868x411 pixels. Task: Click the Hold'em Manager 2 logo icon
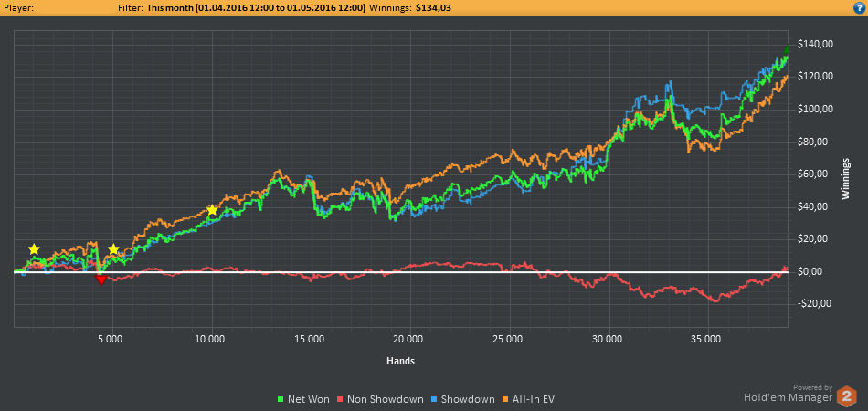point(846,396)
